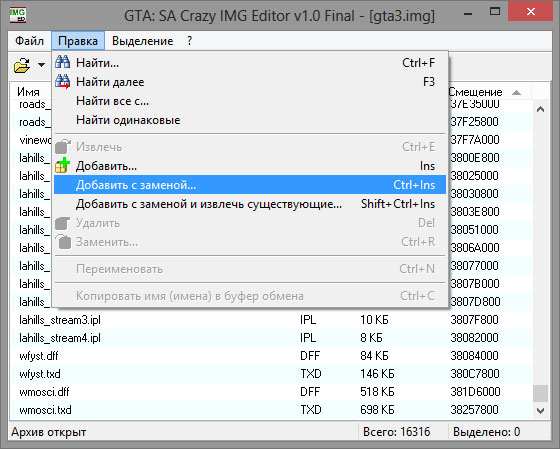Click status bar Выделено: 0
560x449 pixels.
[486, 432]
